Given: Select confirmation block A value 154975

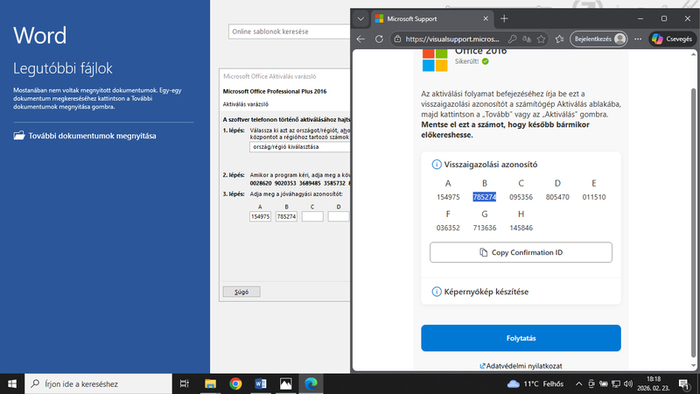Looking at the screenshot, I should coord(448,197).
